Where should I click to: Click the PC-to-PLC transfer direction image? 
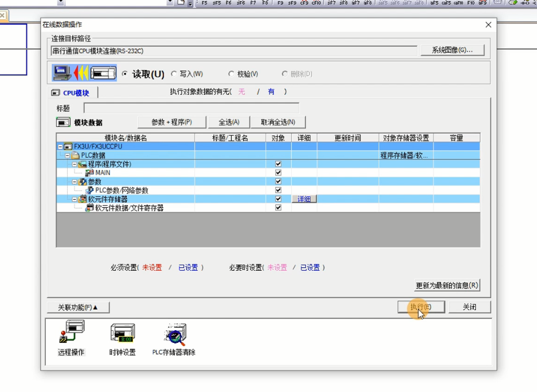[84, 73]
